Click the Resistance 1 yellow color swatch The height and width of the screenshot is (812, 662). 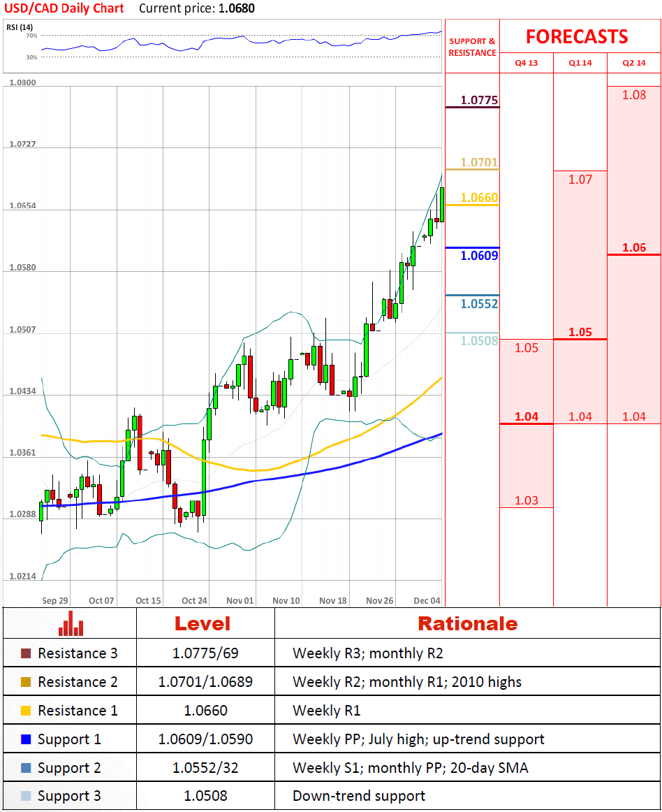[26, 711]
